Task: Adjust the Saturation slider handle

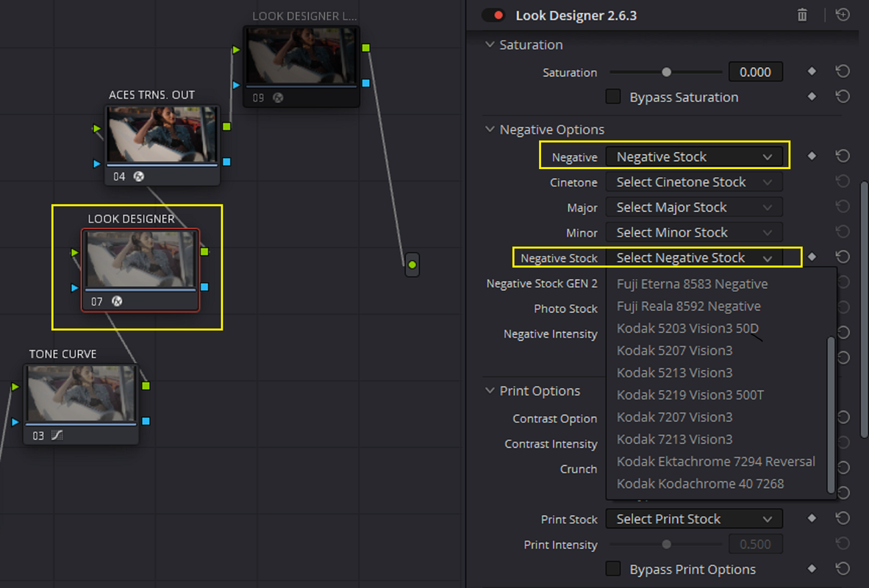Action: tap(666, 72)
